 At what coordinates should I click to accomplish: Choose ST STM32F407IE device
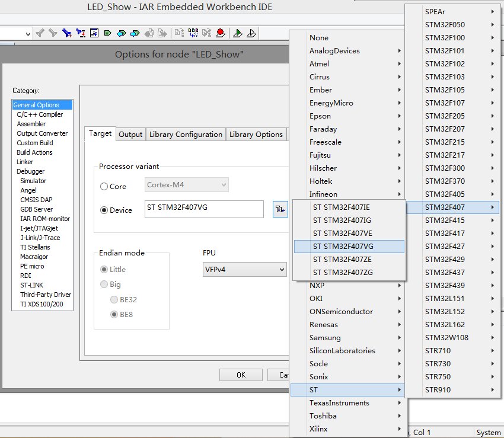[349, 207]
